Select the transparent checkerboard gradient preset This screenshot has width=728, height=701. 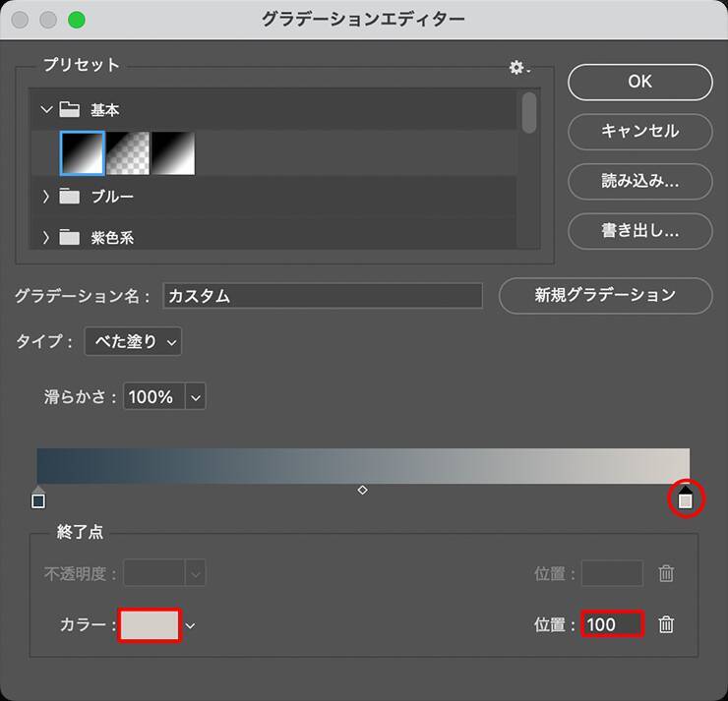click(x=128, y=153)
